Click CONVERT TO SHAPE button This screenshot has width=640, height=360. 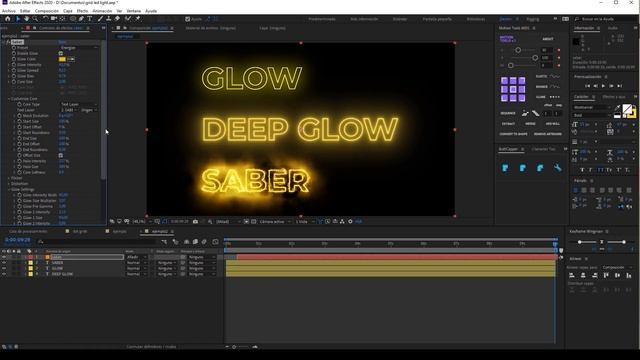click(513, 134)
